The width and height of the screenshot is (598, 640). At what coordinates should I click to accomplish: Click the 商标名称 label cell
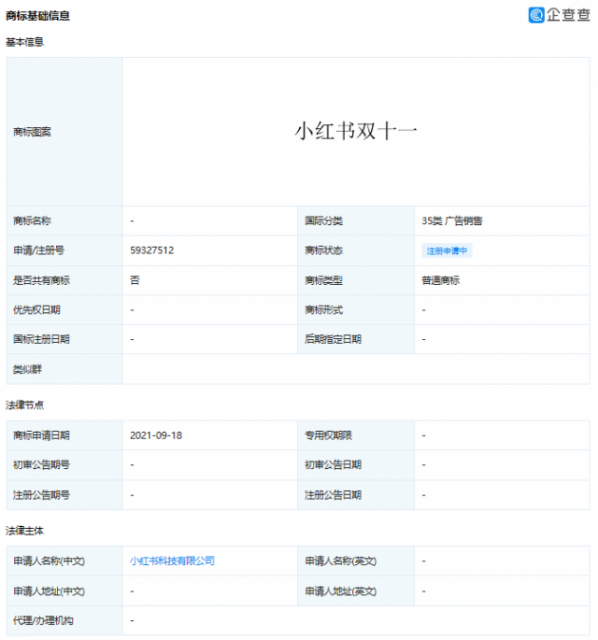click(64, 221)
